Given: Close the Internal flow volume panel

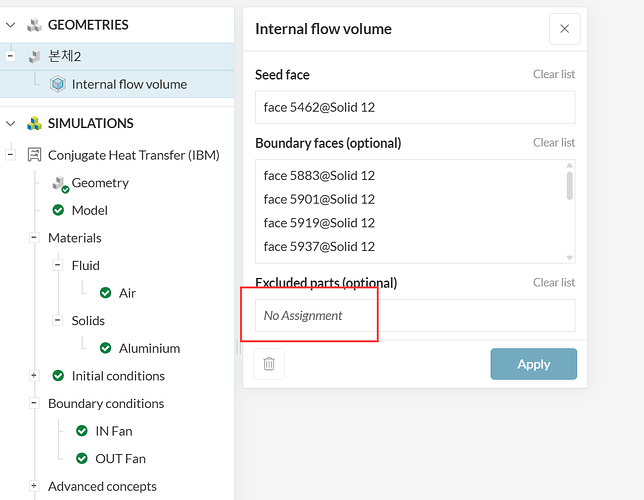Looking at the screenshot, I should [x=565, y=29].
